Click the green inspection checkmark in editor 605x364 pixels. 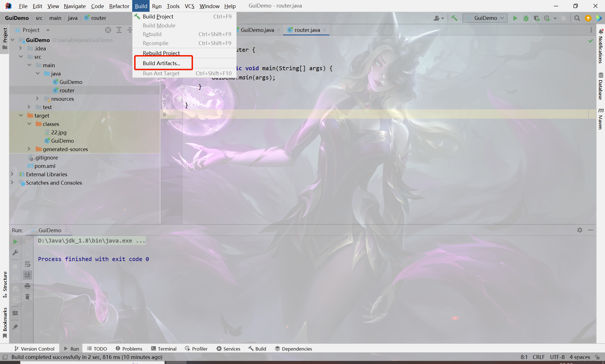591,41
